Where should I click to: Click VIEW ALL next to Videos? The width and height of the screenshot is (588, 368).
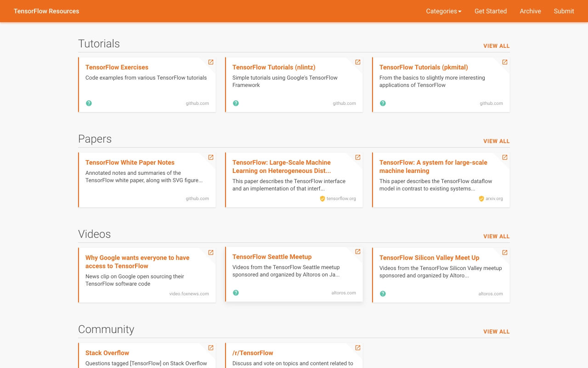point(497,236)
